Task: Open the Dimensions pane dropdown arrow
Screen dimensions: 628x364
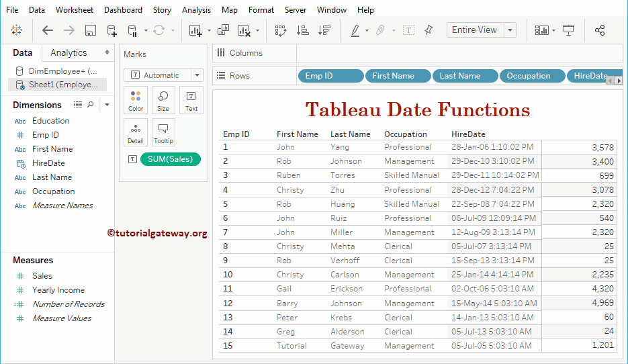Action: click(x=107, y=105)
